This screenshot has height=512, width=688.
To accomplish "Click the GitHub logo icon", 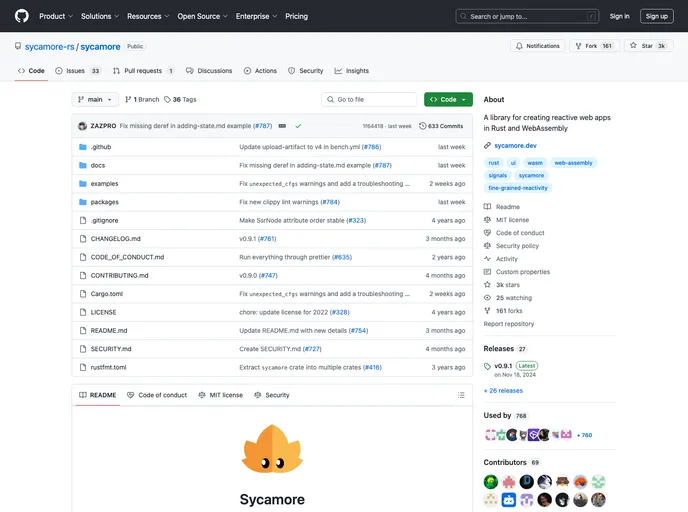I will [21, 16].
